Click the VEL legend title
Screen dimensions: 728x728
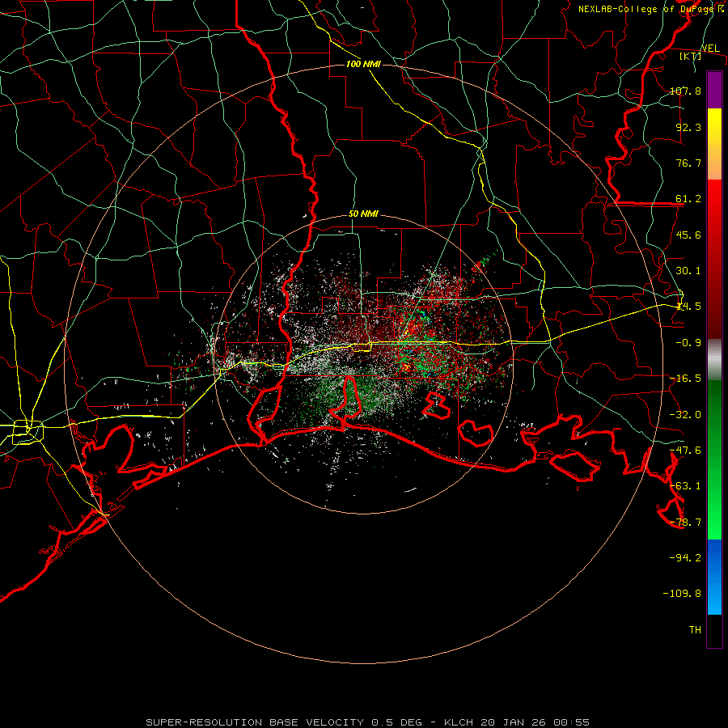coord(710,49)
